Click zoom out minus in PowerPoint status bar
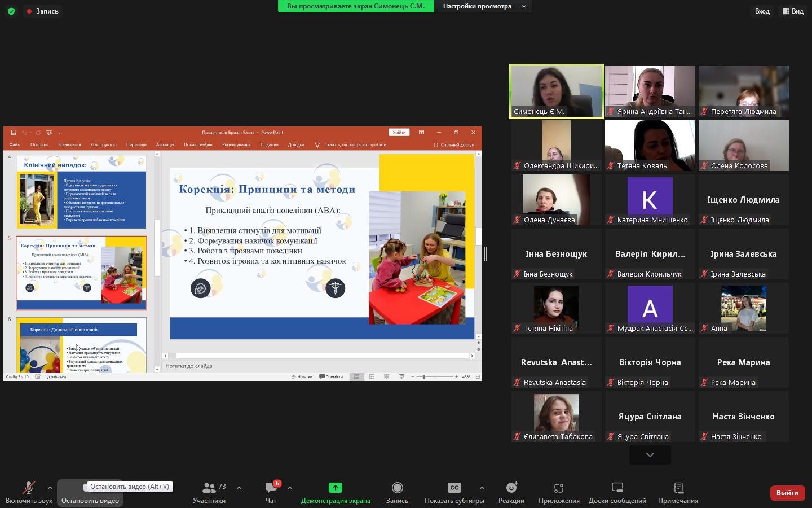The width and height of the screenshot is (812, 508). [412, 376]
